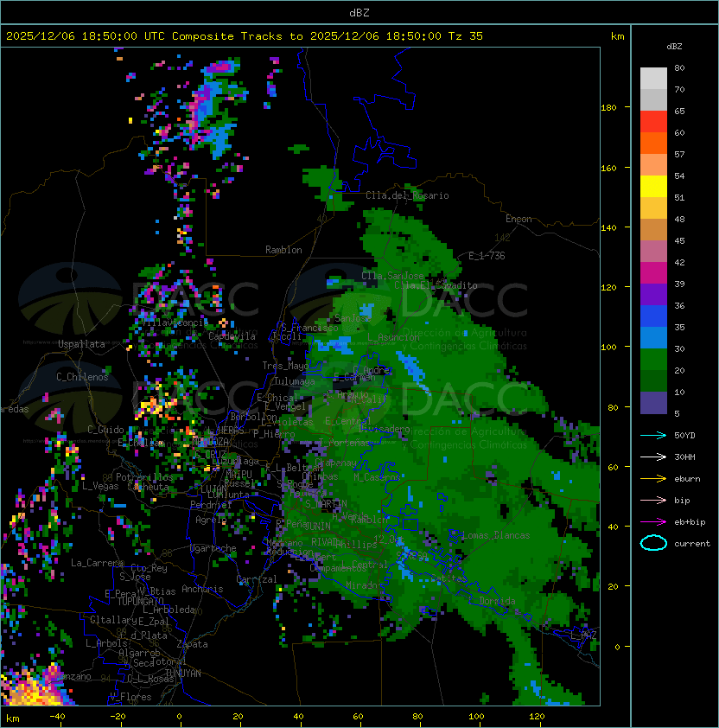Select the red swatch in dBZ legend
Screen dimensions: 719x728
[x=653, y=122]
